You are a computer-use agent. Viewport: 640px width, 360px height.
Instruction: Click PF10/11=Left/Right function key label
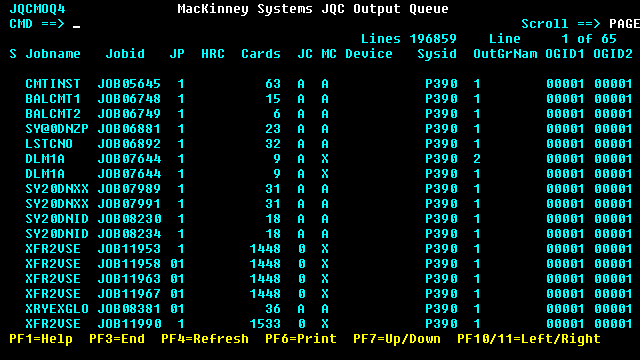pos(529,339)
